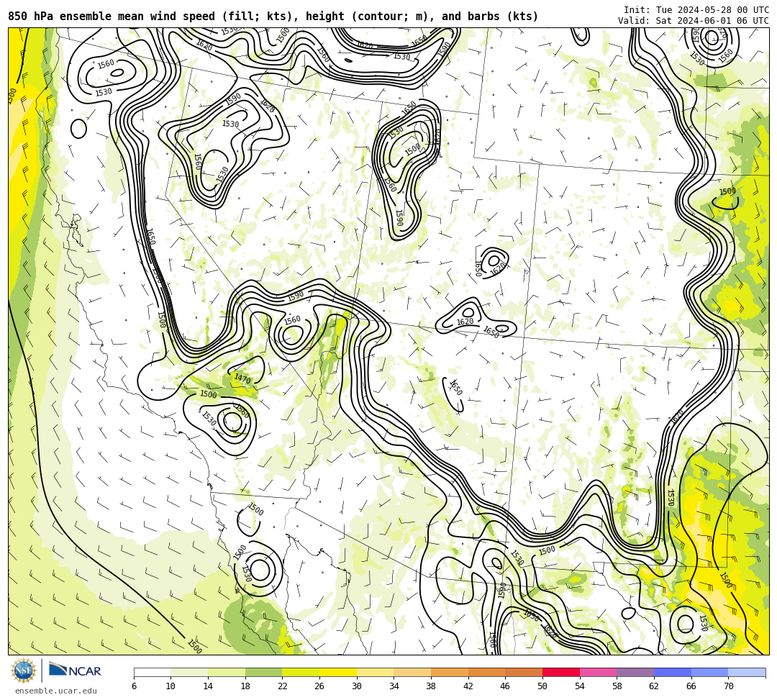Click the colorbar tick label 38
Viewport: 777px width, 700px height.
[431, 686]
